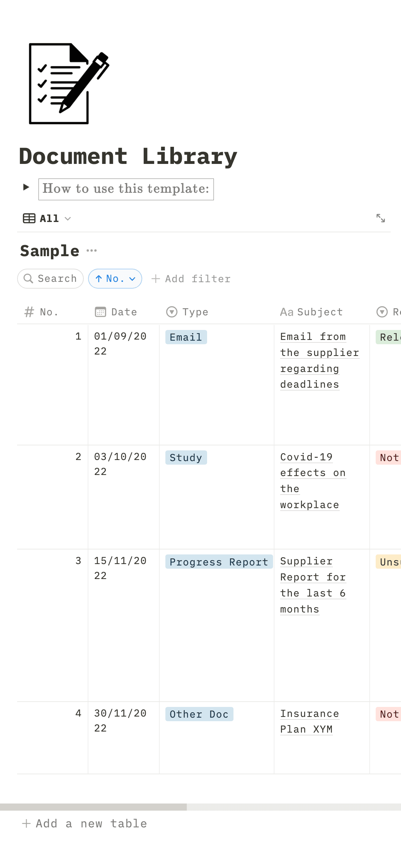
Task: Click the magnifier icon in Search
Action: [28, 279]
